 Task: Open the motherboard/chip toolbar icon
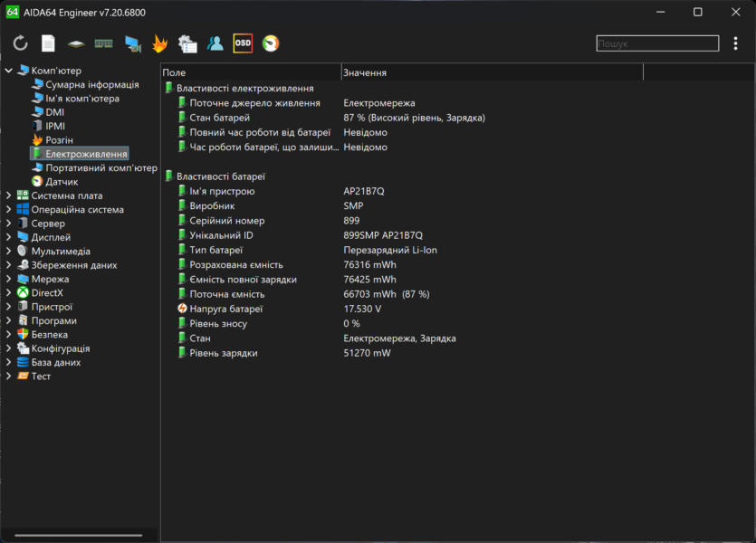(76, 43)
